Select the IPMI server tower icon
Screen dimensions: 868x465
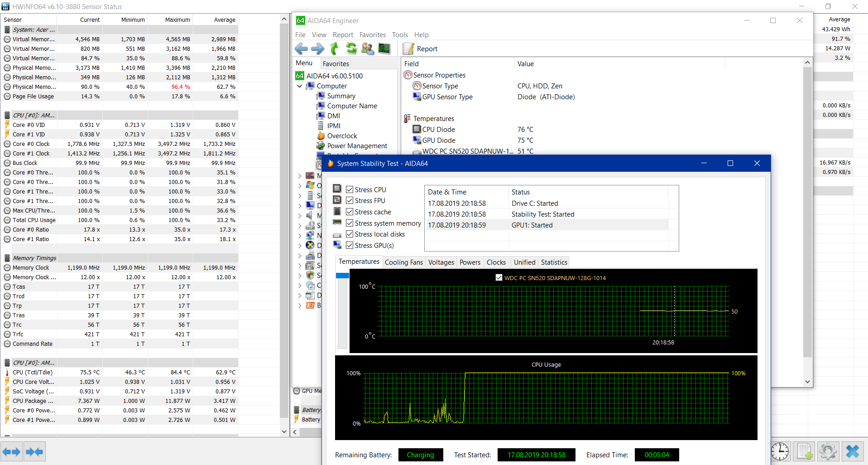[321, 126]
